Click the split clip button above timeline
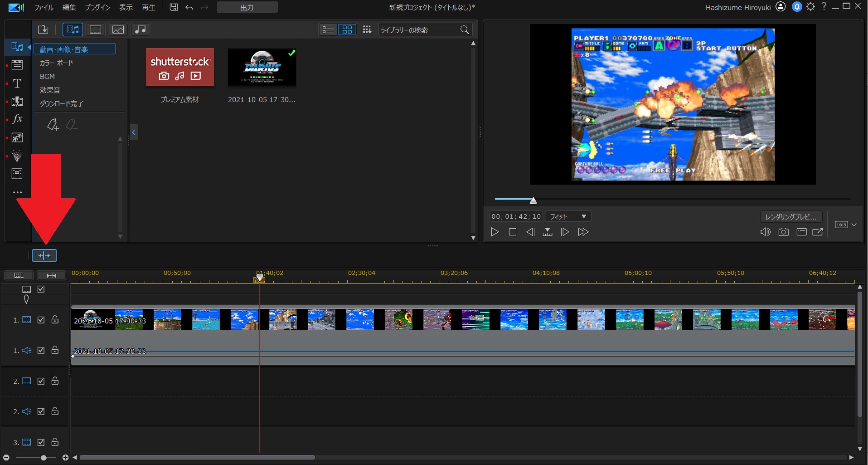The image size is (868, 465). (44, 256)
